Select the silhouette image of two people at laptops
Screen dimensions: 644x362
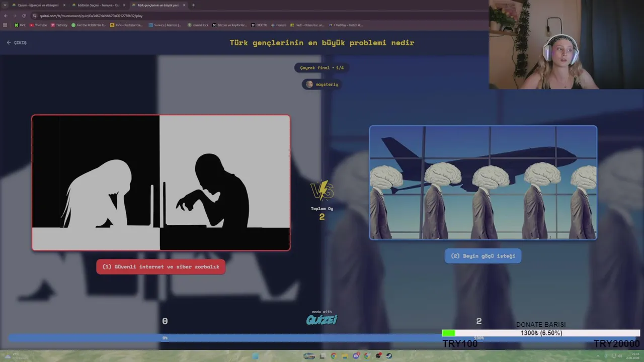(161, 183)
